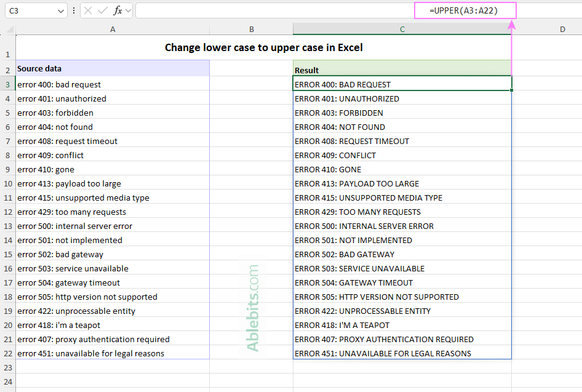Cancel the formula entry with the X icon
The height and width of the screenshot is (392, 582).
(88, 10)
